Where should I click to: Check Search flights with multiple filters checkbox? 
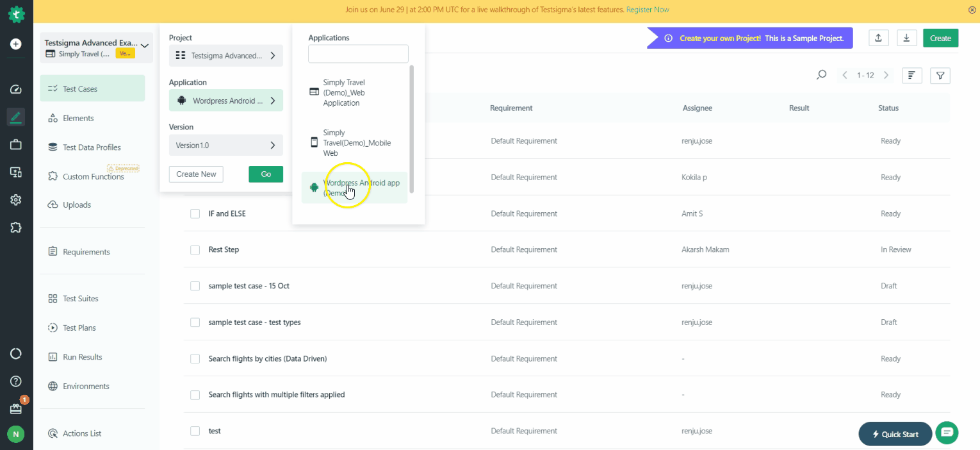pos(195,395)
